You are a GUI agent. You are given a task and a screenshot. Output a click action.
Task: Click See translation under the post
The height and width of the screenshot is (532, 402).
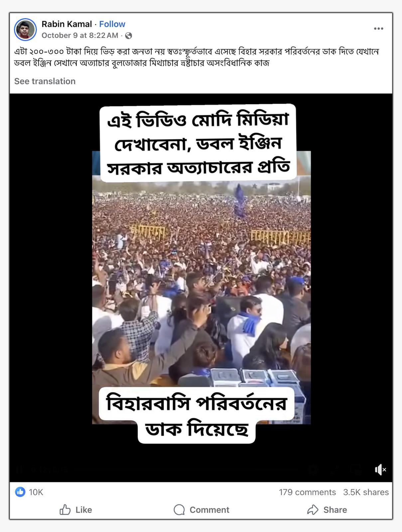45,81
